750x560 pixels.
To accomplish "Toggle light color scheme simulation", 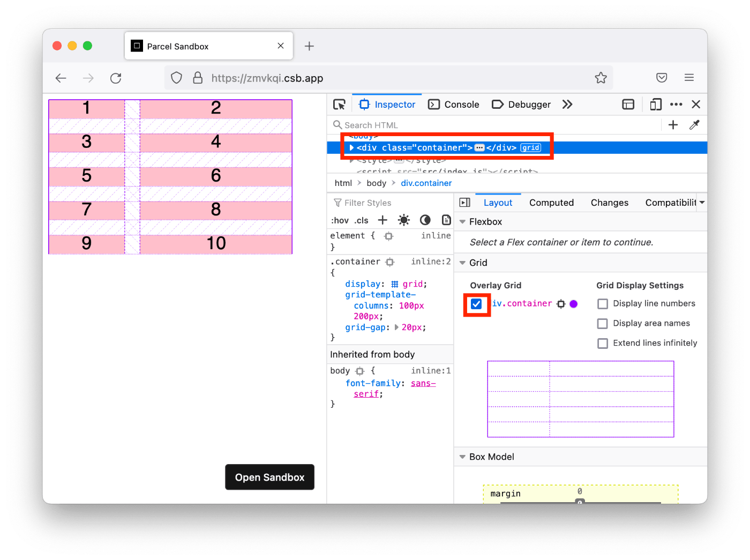I will click(404, 220).
